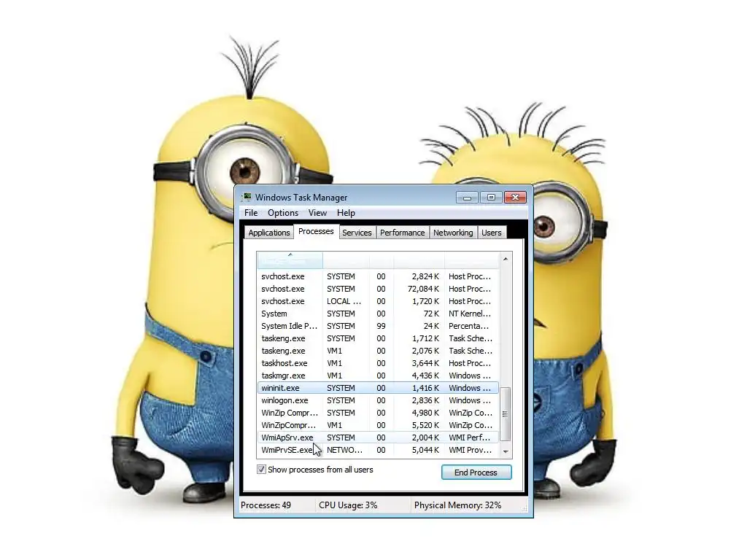Select taskeng.exe run by SYSTEM

378,338
